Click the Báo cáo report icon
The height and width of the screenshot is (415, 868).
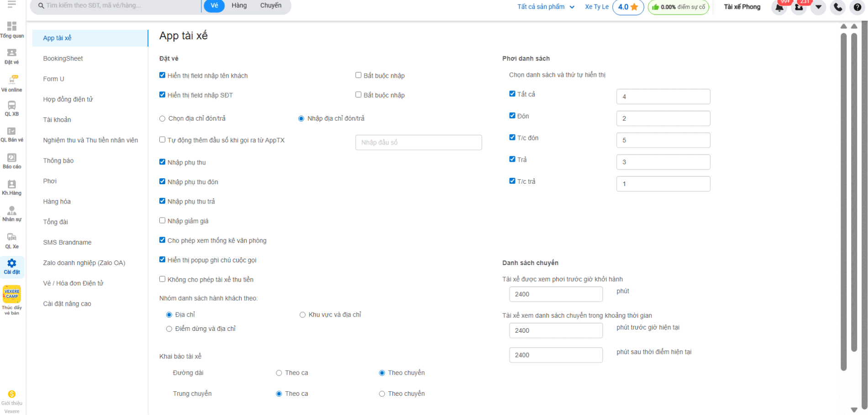[x=12, y=160]
